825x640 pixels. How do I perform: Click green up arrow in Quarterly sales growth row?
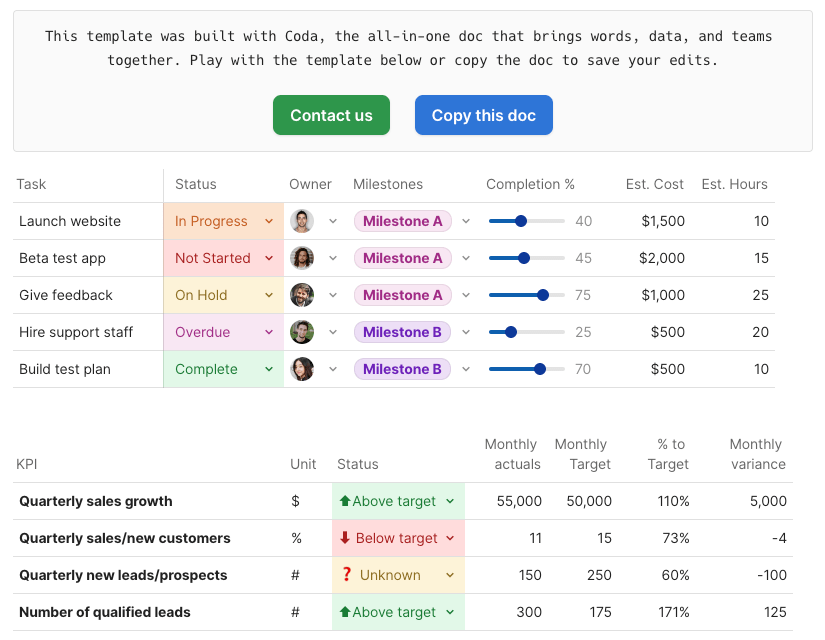[345, 501]
